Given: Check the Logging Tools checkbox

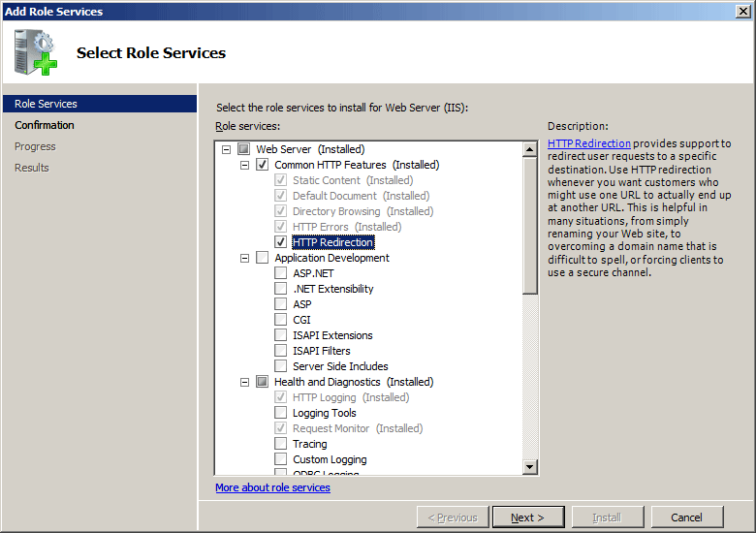Looking at the screenshot, I should [x=281, y=413].
